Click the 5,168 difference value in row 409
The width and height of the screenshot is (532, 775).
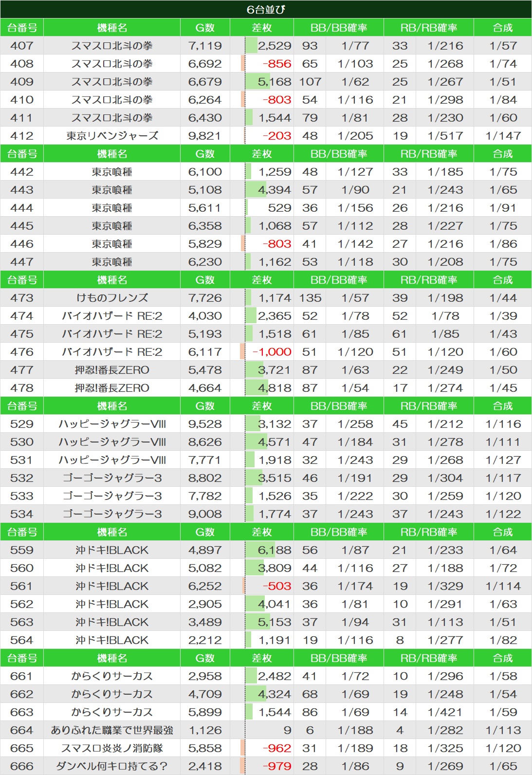coord(275,82)
